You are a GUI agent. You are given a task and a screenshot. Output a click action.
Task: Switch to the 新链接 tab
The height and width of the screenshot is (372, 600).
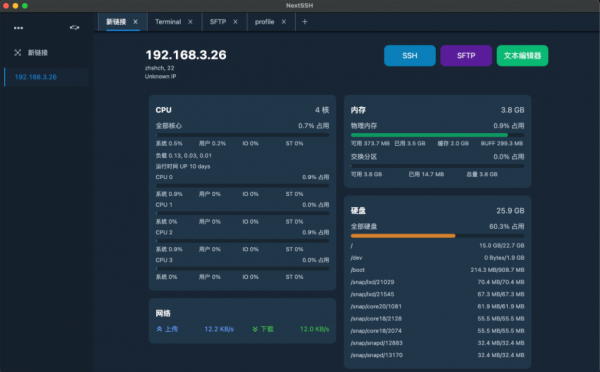[x=116, y=22]
